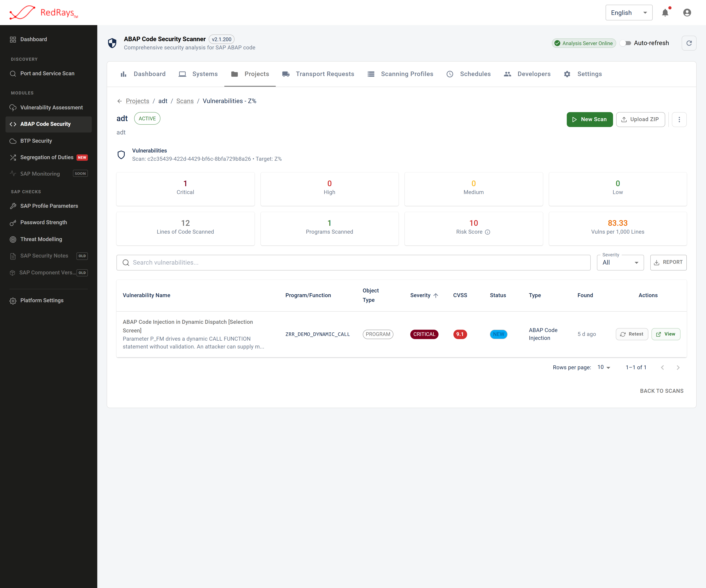Screen dimensions: 706x588
Task: Retest the ABAP Code Injection vulnerability
Action: tap(632, 334)
